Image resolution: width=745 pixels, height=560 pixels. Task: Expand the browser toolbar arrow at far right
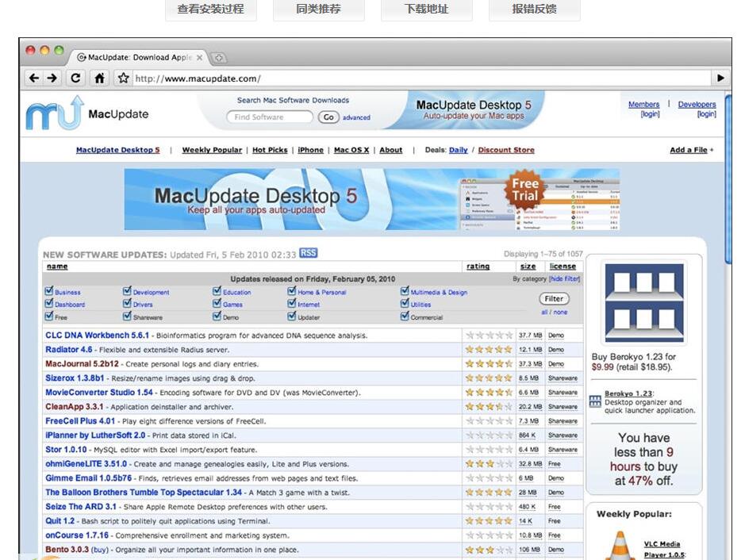720,78
